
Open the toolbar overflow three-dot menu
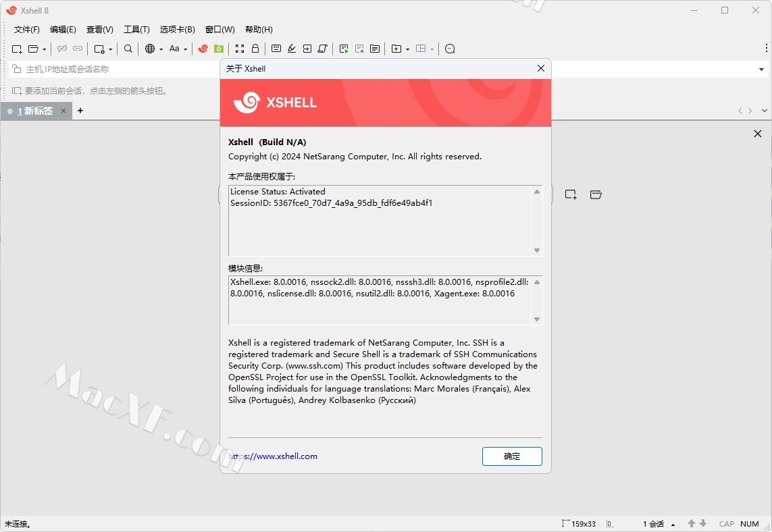(x=766, y=48)
